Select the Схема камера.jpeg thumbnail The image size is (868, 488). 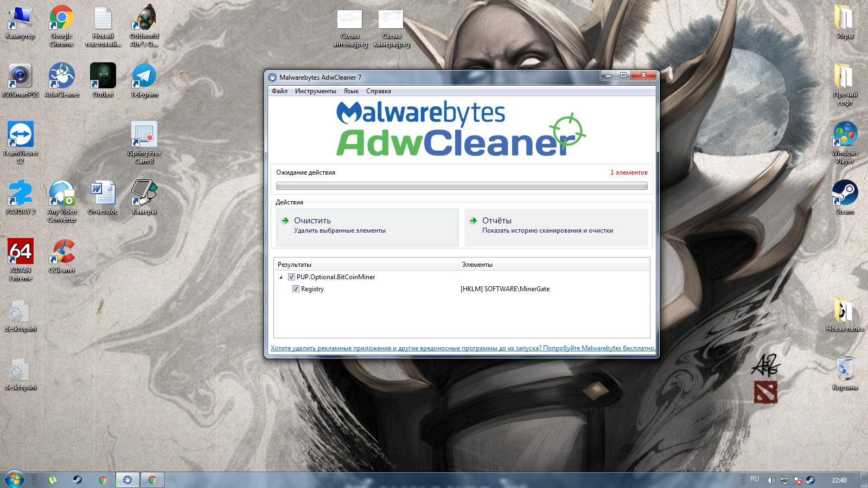click(391, 29)
